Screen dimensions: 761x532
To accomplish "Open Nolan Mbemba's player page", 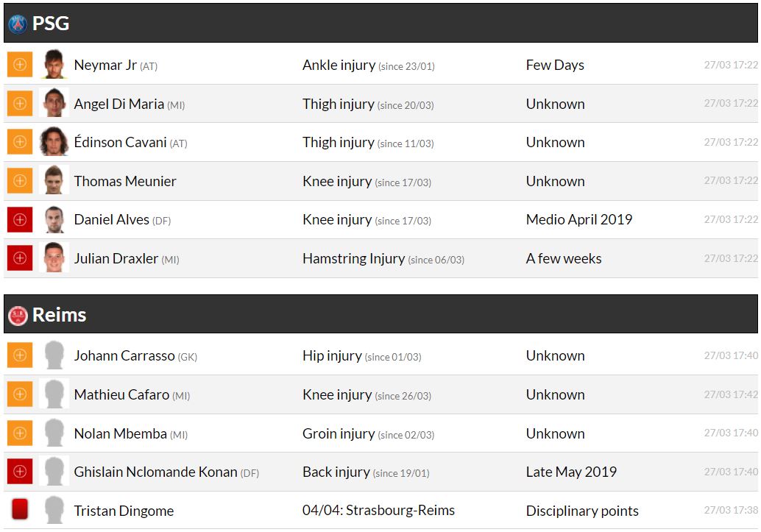I will coord(121,433).
